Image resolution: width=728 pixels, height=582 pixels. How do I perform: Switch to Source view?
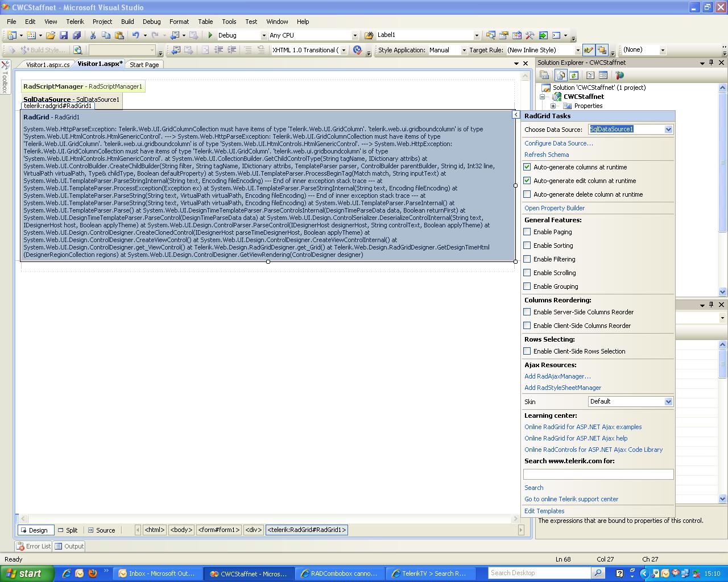(x=101, y=530)
